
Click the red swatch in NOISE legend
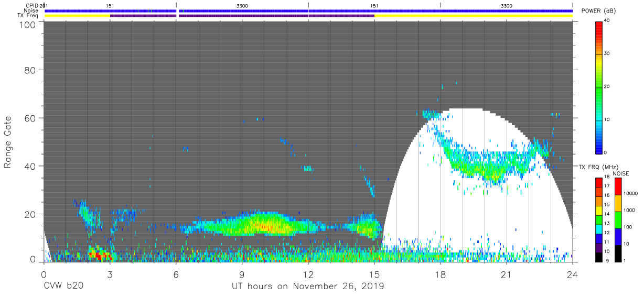click(x=617, y=186)
